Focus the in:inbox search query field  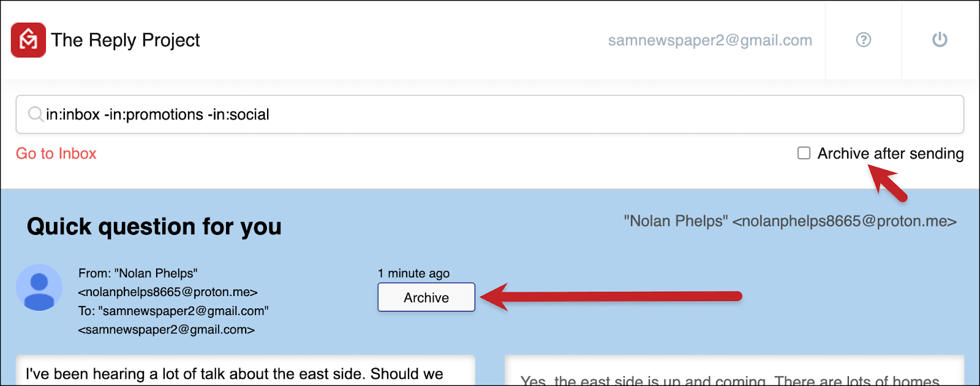tap(490, 114)
